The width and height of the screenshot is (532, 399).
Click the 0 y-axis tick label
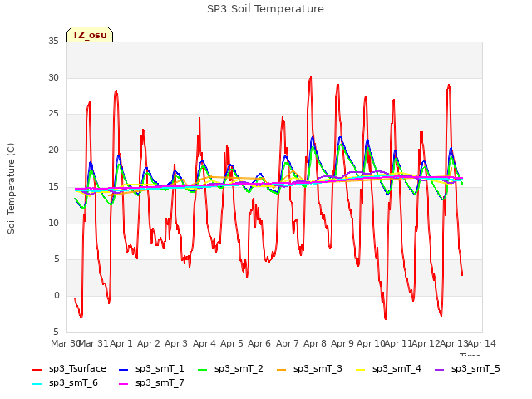[57, 296]
